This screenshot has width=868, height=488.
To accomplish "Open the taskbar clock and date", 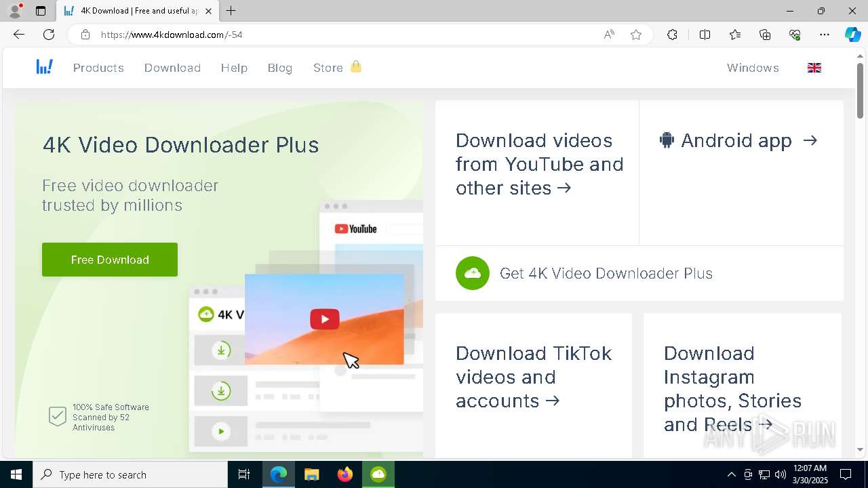I will (x=810, y=474).
